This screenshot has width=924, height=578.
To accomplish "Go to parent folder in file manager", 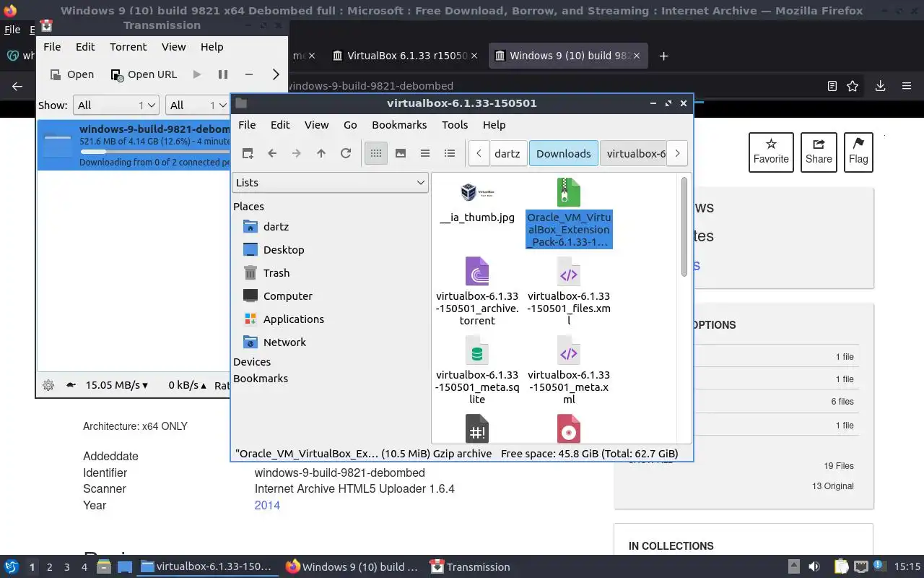I will 321,153.
